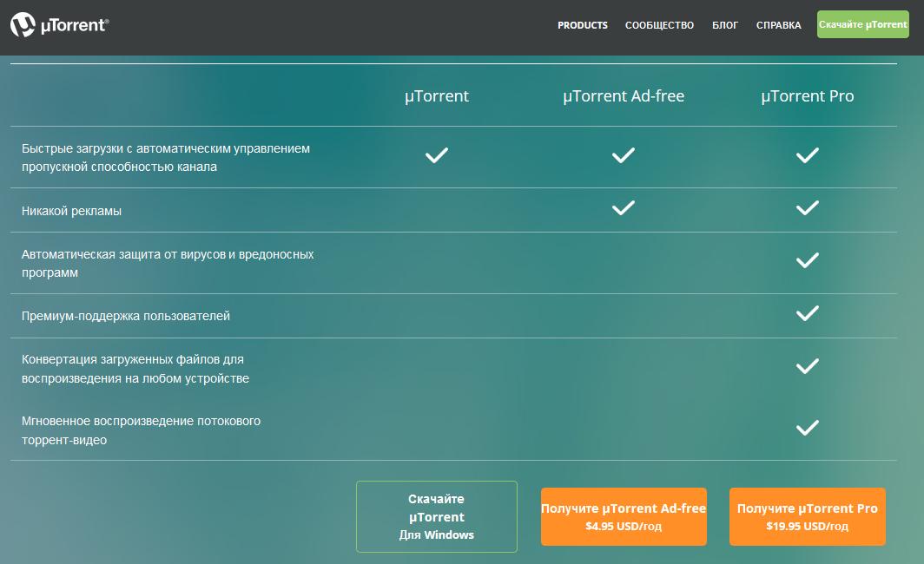Click the Никакой рекламы checkmark for Pro
Viewport: 924px width, 564px height.
pyautogui.click(x=808, y=207)
